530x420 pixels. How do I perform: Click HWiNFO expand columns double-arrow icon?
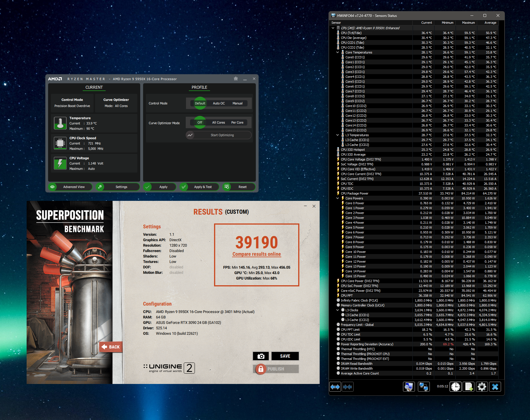[x=335, y=387]
